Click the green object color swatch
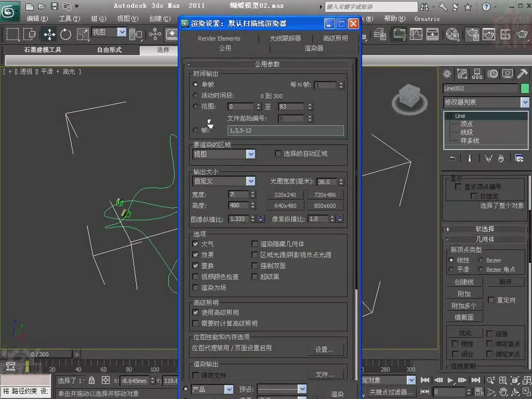The height and width of the screenshot is (399, 532). tap(525, 88)
